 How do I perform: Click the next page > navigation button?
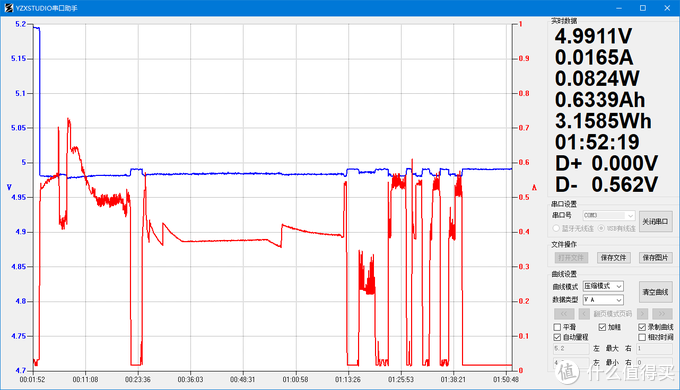click(643, 314)
